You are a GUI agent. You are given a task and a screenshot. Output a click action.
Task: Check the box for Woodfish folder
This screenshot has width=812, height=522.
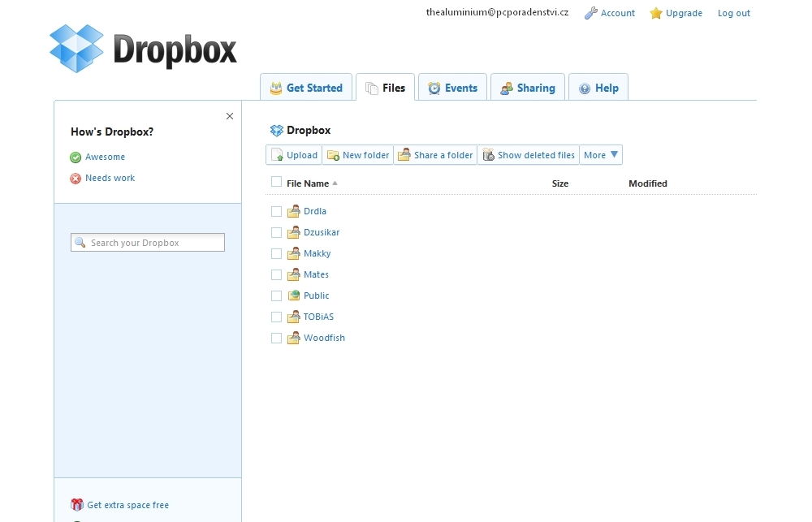277,339
